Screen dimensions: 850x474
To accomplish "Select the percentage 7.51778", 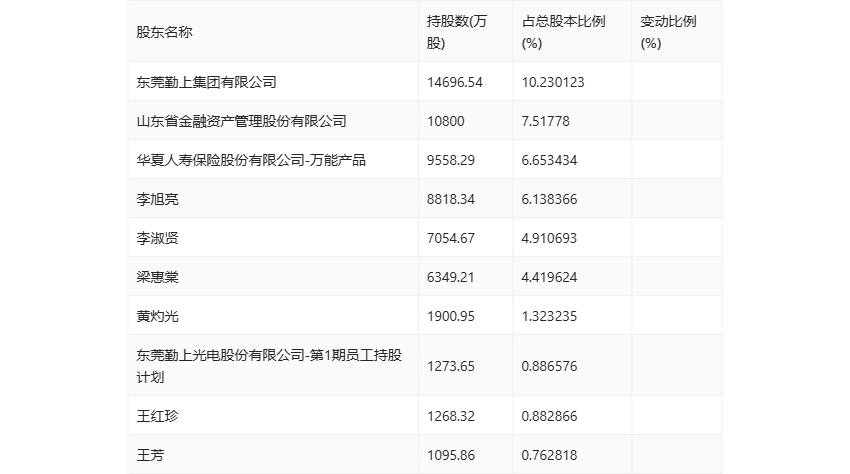I will pyautogui.click(x=545, y=121).
